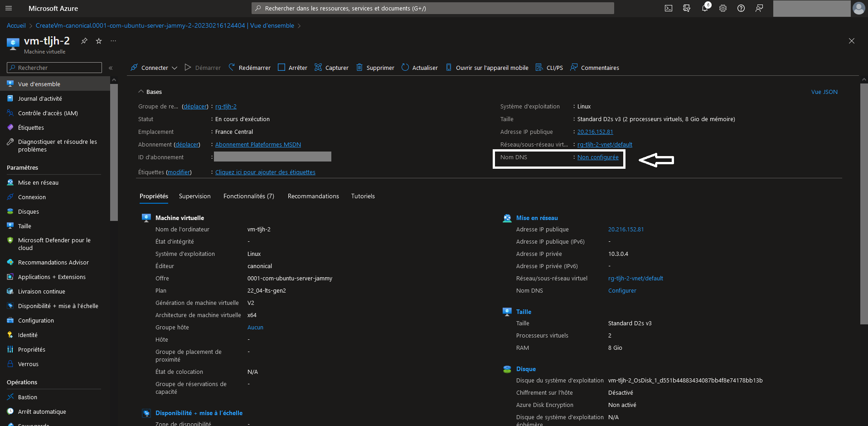The width and height of the screenshot is (868, 426).
Task: Click the Abonnement Plateformes MSDN link
Action: click(258, 144)
